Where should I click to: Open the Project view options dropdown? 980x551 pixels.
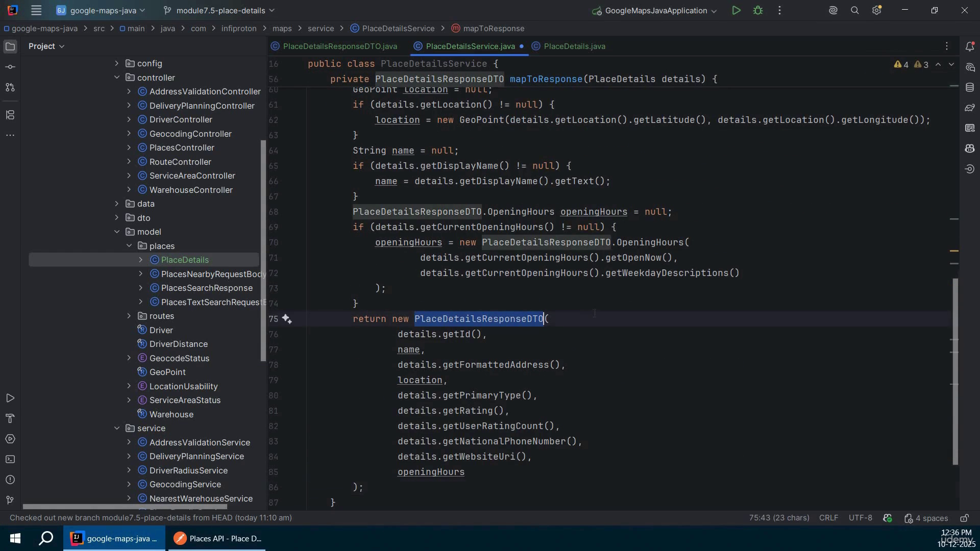pos(46,46)
